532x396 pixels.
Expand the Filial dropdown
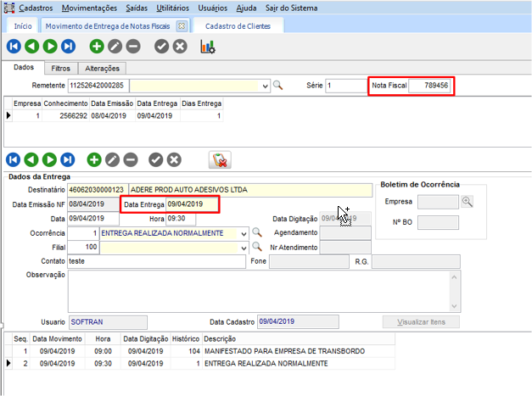click(x=244, y=247)
